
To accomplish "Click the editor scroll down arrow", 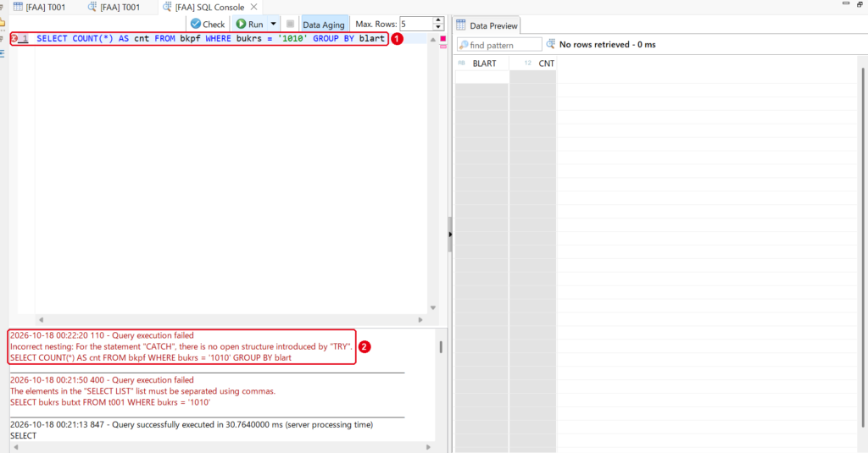I will pos(433,307).
